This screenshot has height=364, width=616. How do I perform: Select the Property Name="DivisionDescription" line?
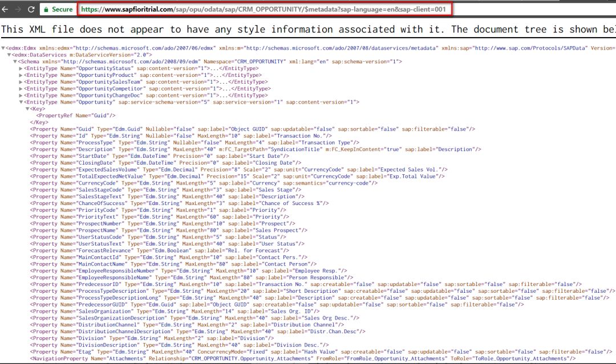pos(180,345)
